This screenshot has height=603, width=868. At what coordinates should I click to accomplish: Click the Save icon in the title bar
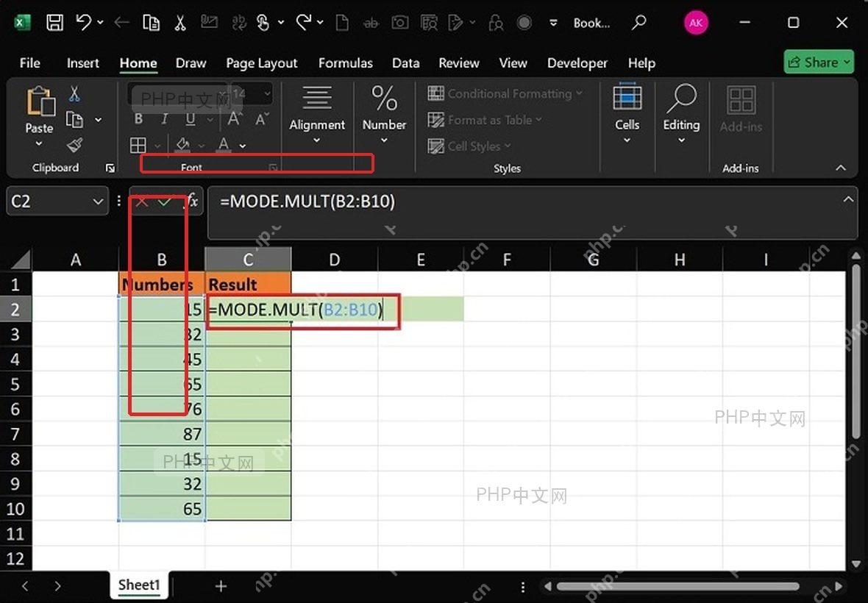tap(55, 23)
